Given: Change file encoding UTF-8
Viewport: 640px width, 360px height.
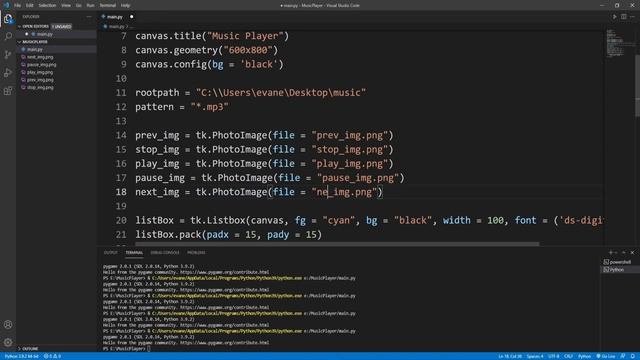Looking at the screenshot, I should tap(553, 356).
